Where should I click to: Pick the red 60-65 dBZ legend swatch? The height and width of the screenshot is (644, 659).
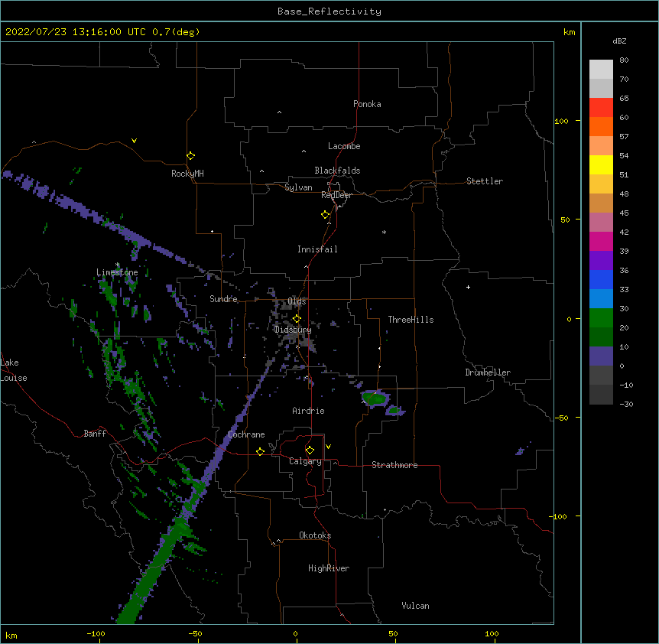tap(601, 107)
